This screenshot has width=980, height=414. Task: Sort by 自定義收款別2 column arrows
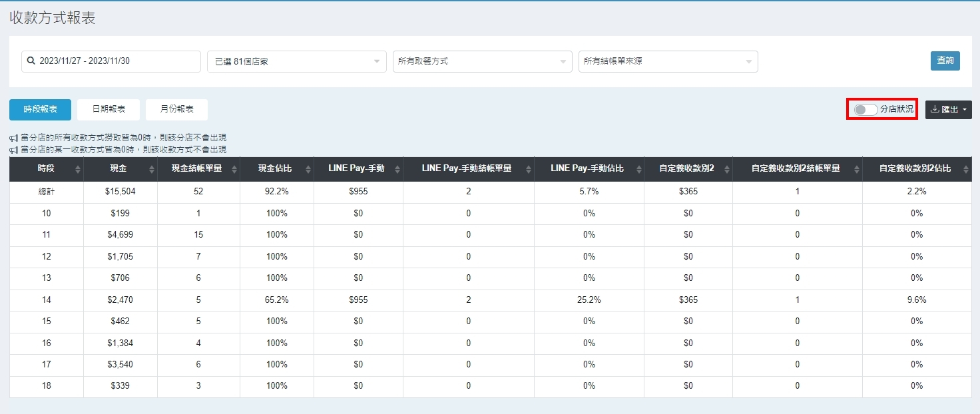[x=727, y=169]
